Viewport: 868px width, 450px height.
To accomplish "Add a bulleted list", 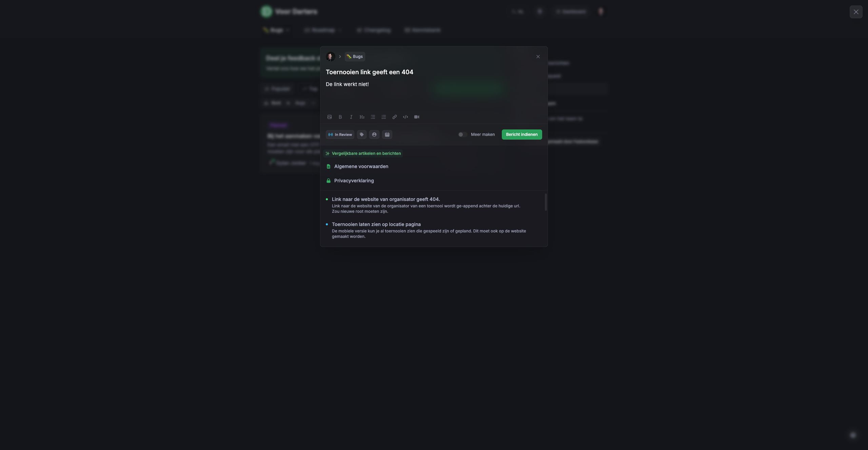I will click(373, 117).
